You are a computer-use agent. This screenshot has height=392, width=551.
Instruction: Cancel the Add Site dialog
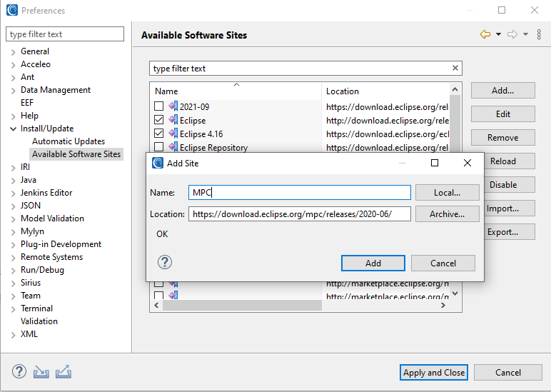click(443, 263)
